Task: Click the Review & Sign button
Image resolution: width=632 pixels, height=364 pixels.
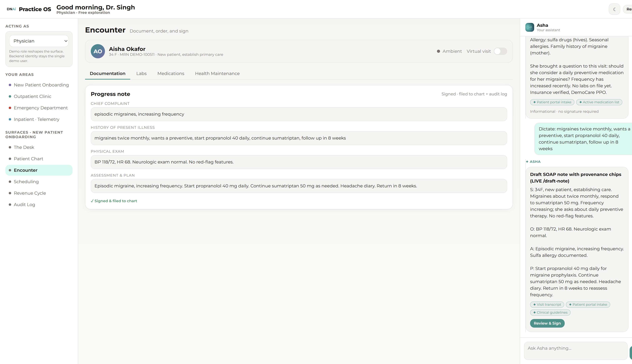Action: pos(547,323)
